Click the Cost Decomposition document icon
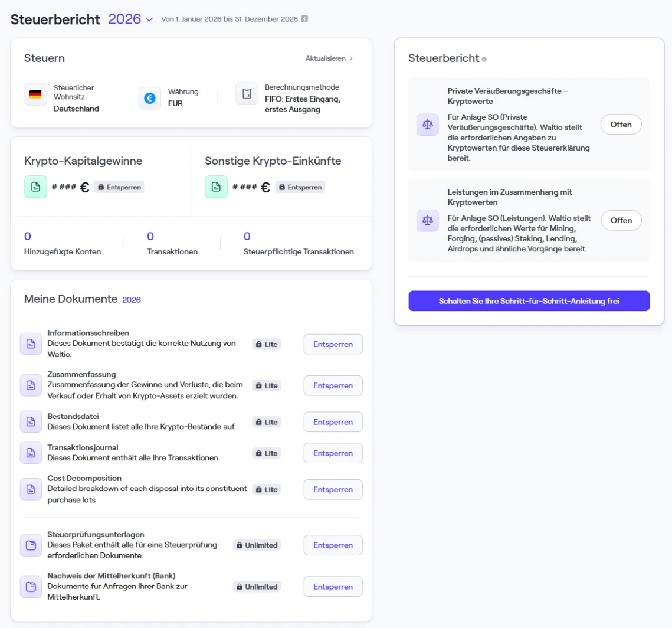Screen dimensions: 672x628 click(31, 489)
